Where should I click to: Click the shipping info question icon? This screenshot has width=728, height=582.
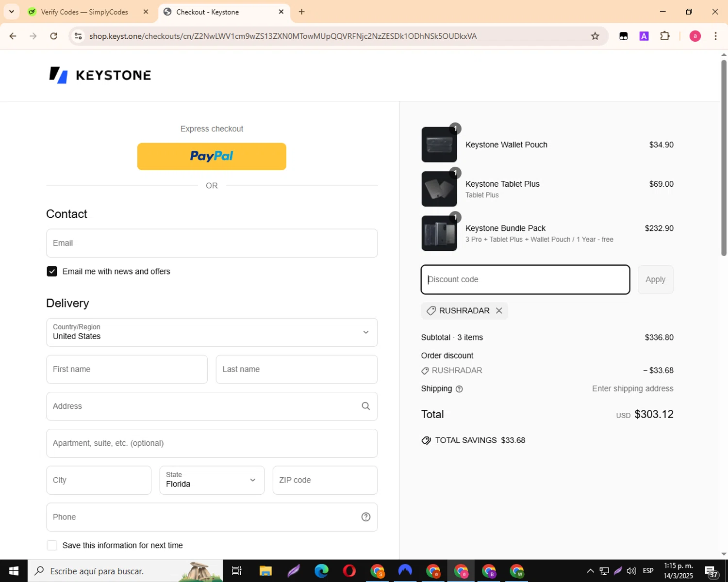pos(459,389)
